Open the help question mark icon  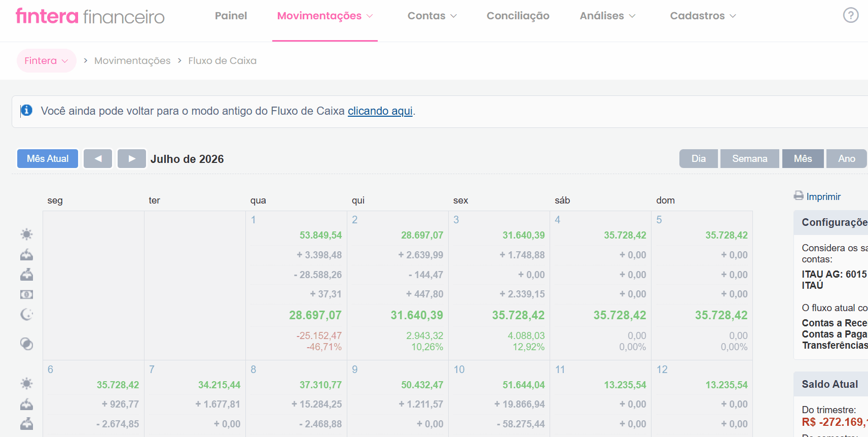coord(850,15)
